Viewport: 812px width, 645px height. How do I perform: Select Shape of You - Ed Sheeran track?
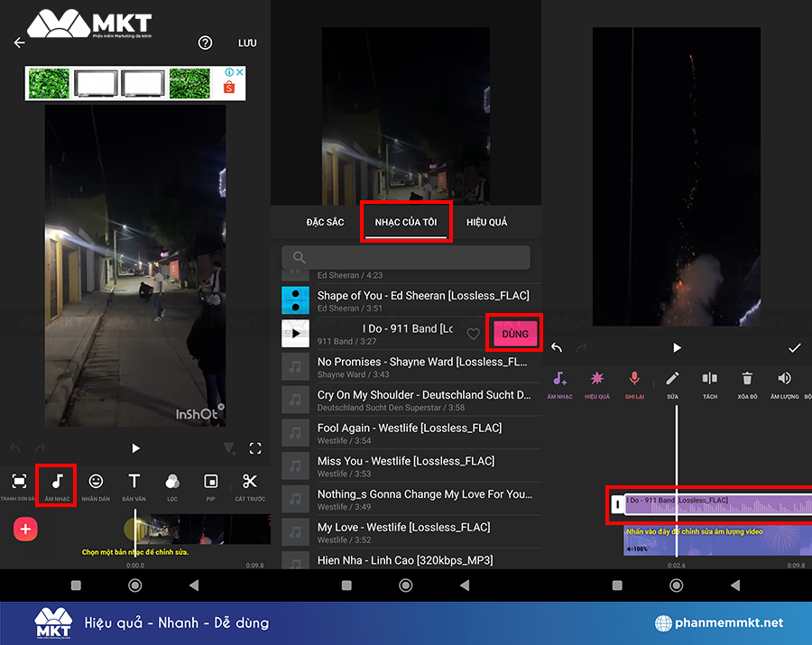411,300
